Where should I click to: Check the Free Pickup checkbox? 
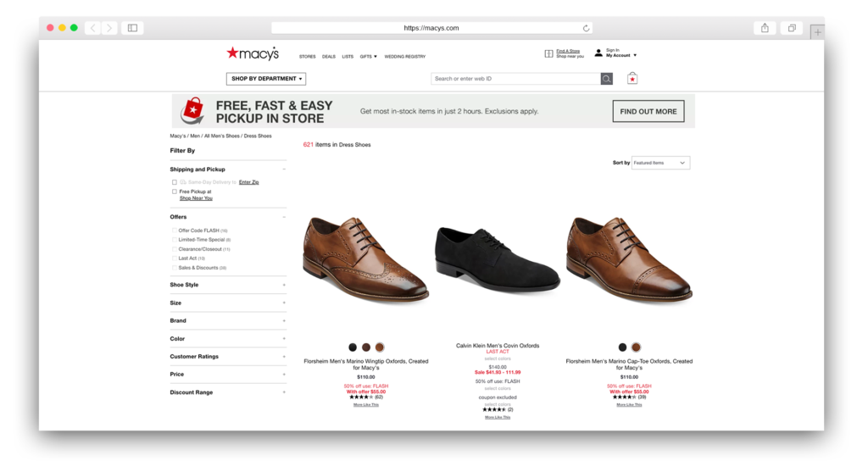tap(175, 192)
